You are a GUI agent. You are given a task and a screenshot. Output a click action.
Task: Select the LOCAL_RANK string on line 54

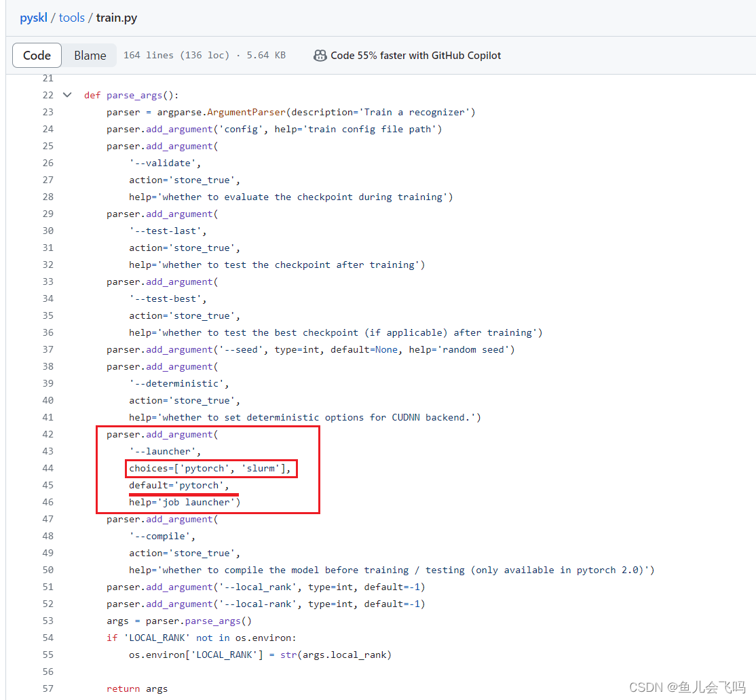coord(155,637)
